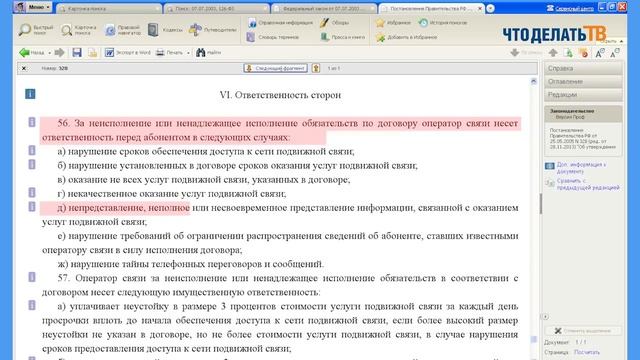Click green document icon right of up arrow
The height and width of the screenshot is (360, 640).
click(568, 53)
